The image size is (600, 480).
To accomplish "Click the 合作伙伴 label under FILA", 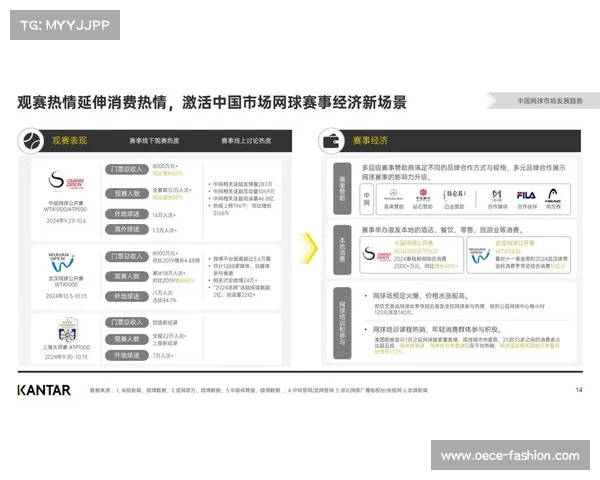I will pos(527,207).
